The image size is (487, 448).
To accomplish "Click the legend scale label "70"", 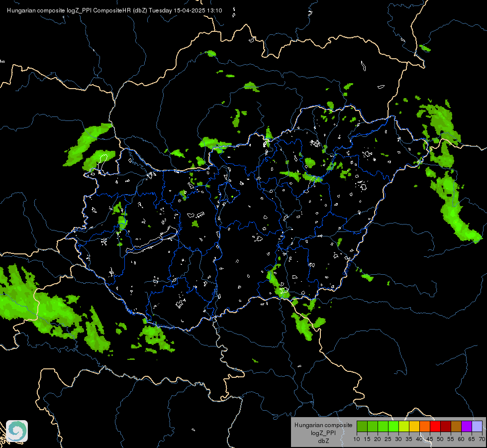I will (x=482, y=440).
